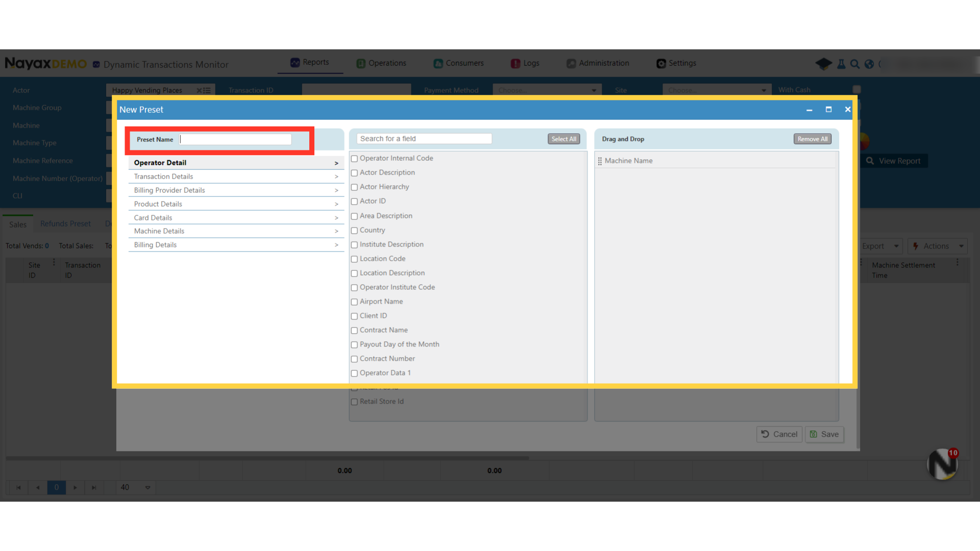Click the Cancel button's undo arrow icon
This screenshot has width=980, height=551.
coord(765,434)
